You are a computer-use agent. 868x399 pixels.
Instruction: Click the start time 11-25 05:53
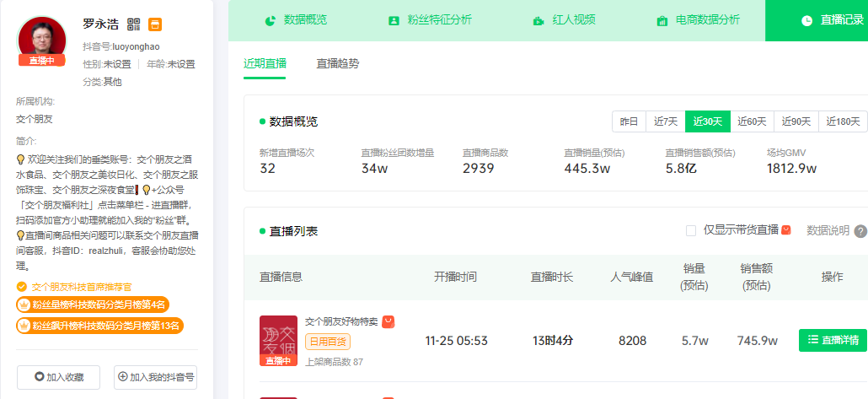[457, 341]
